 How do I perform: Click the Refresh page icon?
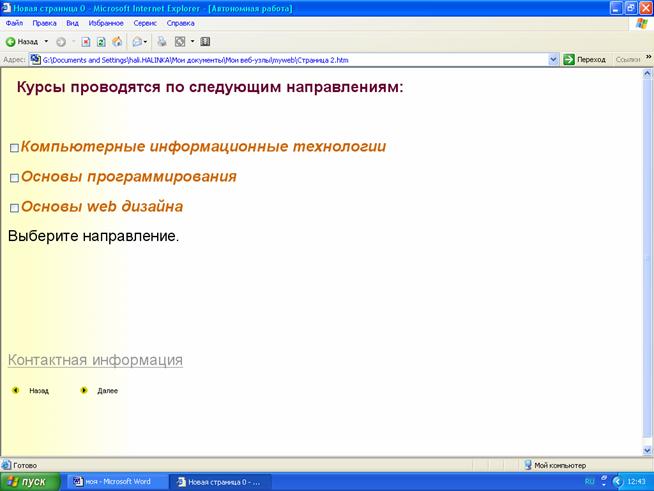click(x=101, y=42)
